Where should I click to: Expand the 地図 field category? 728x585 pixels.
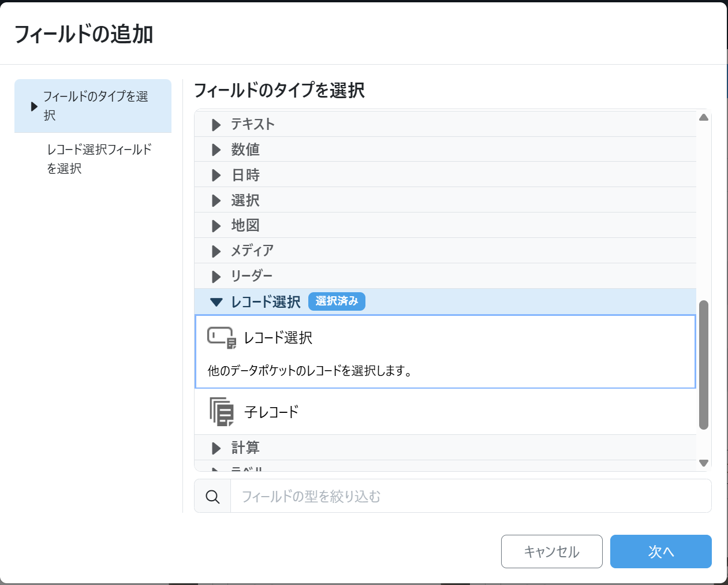click(245, 225)
